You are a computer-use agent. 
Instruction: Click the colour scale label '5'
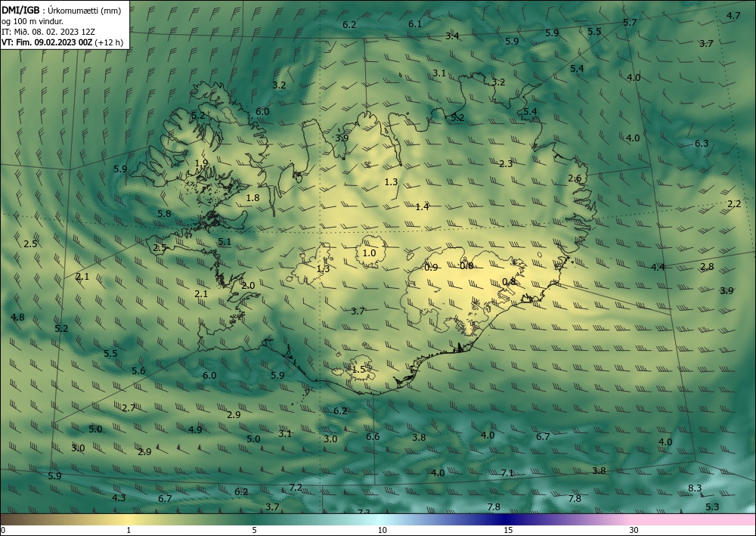254,530
